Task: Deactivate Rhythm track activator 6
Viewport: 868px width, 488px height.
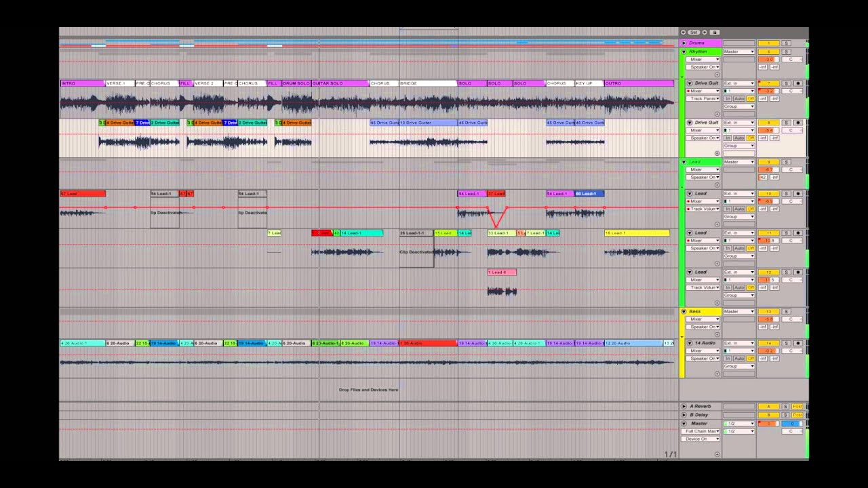Action: point(769,52)
